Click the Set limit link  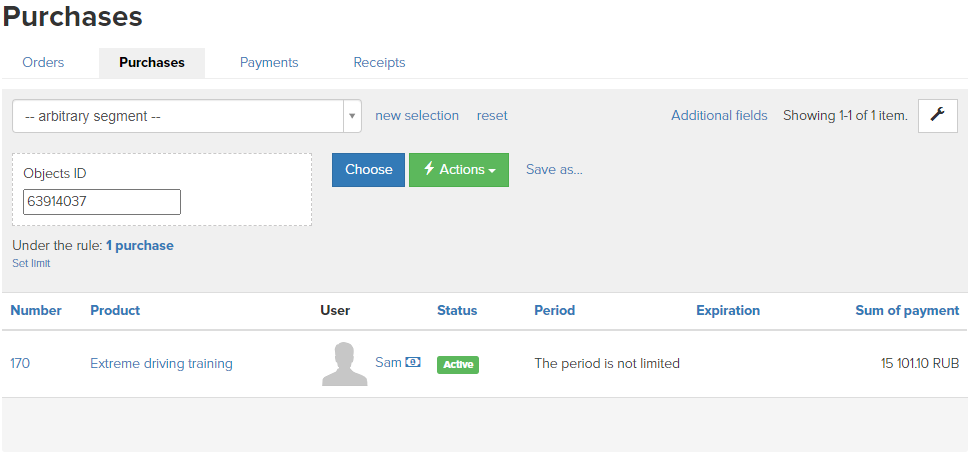31,264
